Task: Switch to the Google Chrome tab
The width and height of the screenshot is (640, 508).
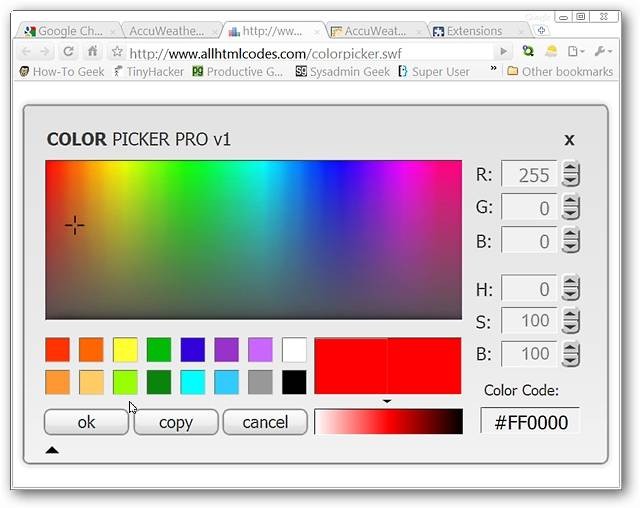Action: [x=68, y=31]
